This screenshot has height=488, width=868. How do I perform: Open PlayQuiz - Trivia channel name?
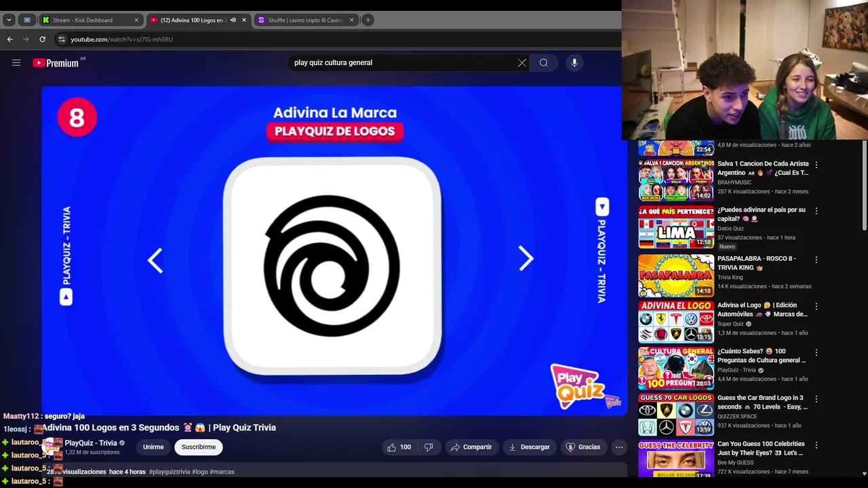coord(91,443)
